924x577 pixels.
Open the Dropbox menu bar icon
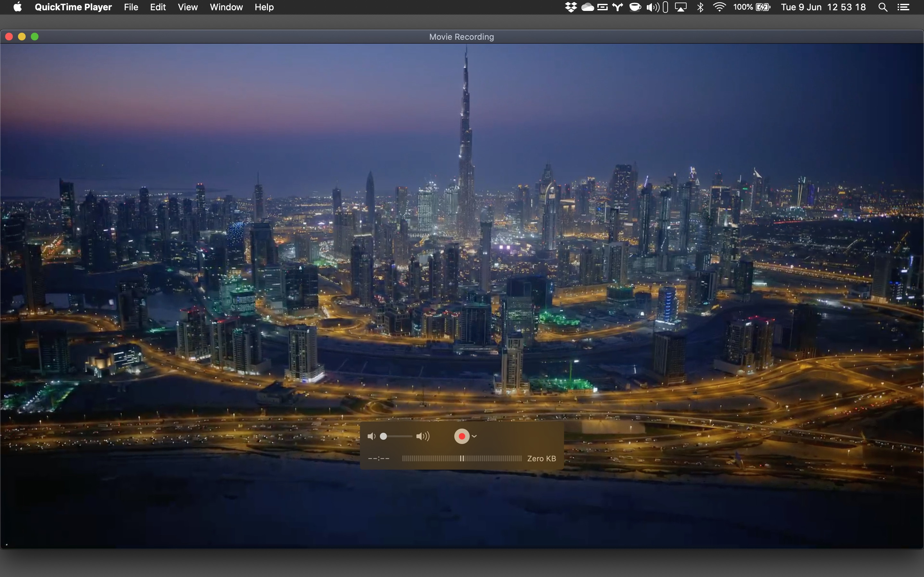pos(570,7)
